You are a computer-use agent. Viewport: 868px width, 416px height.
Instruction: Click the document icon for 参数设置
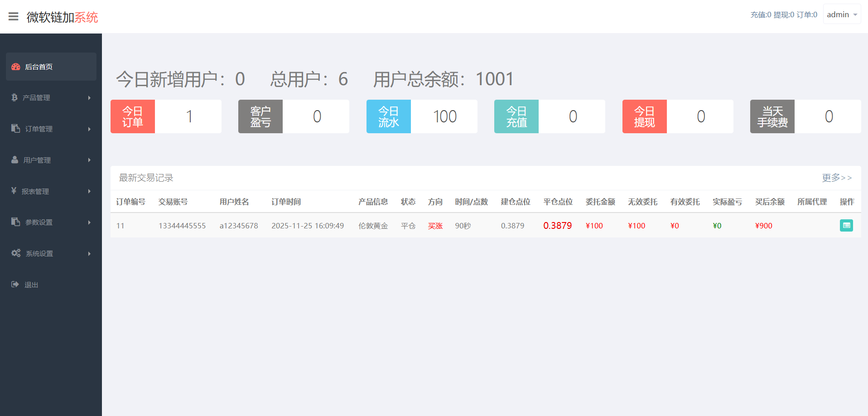pos(15,222)
